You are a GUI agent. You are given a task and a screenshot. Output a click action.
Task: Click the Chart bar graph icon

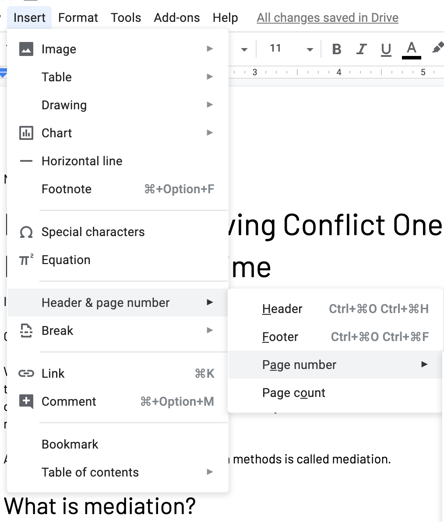tap(26, 133)
